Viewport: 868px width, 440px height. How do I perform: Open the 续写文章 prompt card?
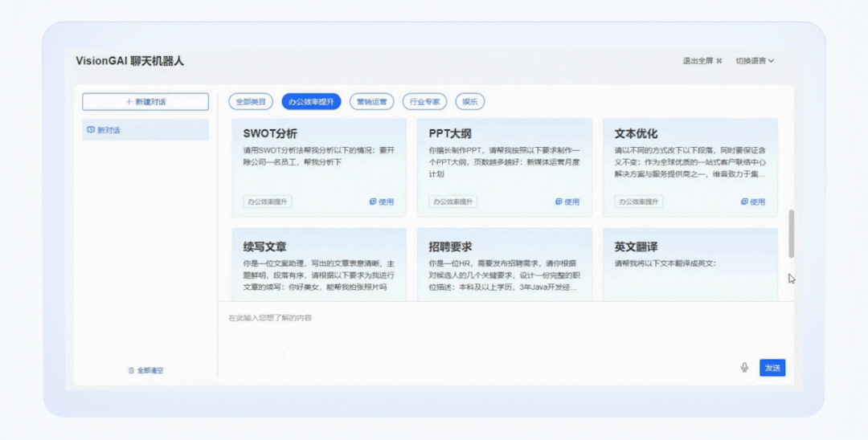(319, 265)
